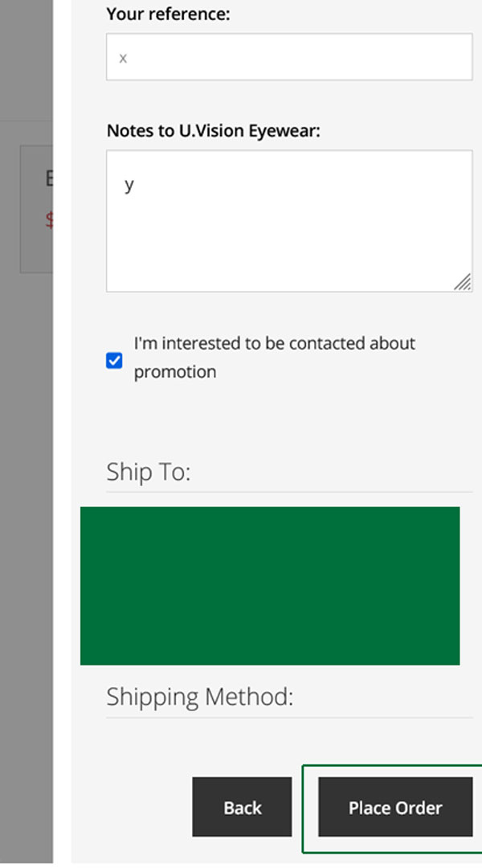Click the dimmed overlay to dismiss the panel
This screenshot has width=482, height=868.
[26, 482]
